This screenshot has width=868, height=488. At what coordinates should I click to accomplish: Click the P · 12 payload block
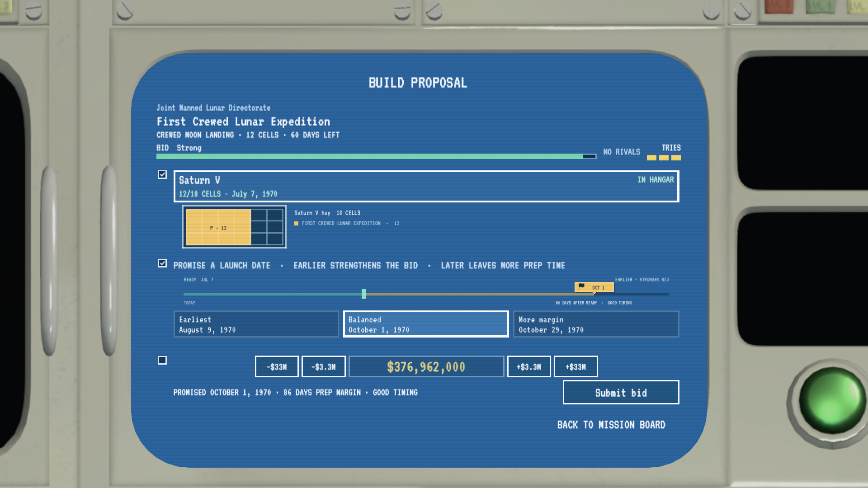point(218,227)
